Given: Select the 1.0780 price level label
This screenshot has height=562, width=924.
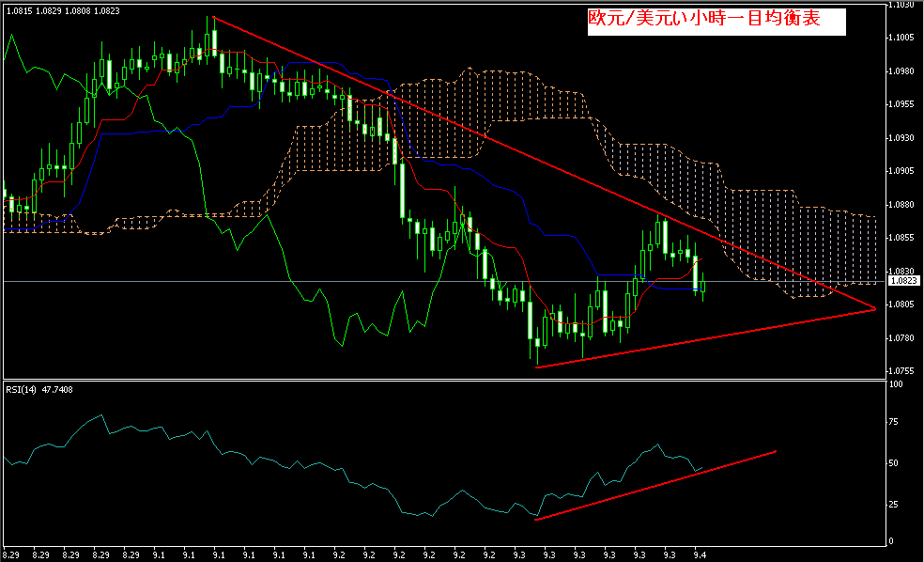Looking at the screenshot, I should click(x=901, y=338).
